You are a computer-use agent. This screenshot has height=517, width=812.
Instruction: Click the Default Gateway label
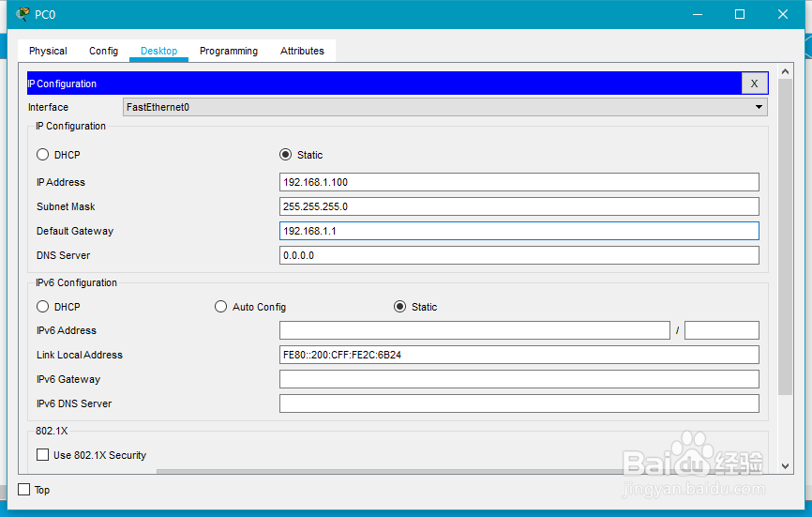coord(75,231)
